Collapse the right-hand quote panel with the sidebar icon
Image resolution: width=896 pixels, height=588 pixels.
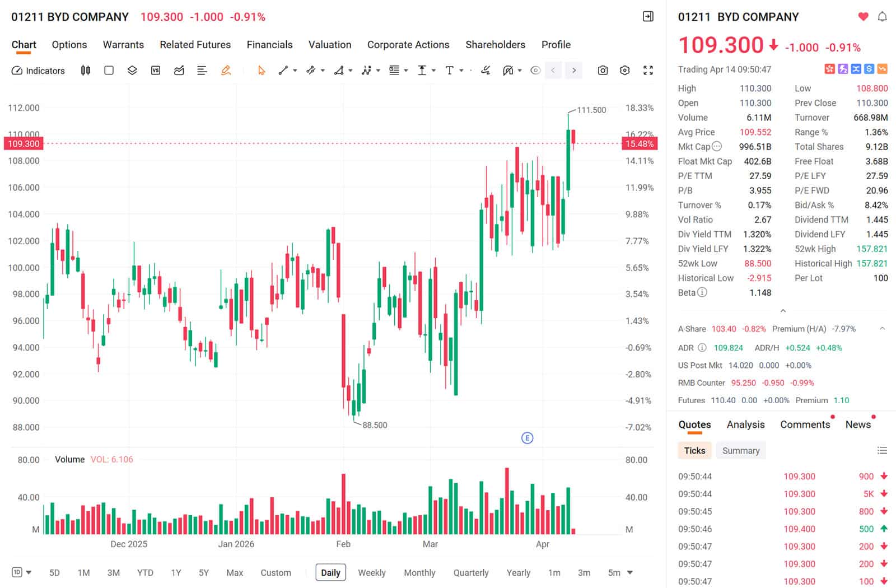click(x=648, y=17)
